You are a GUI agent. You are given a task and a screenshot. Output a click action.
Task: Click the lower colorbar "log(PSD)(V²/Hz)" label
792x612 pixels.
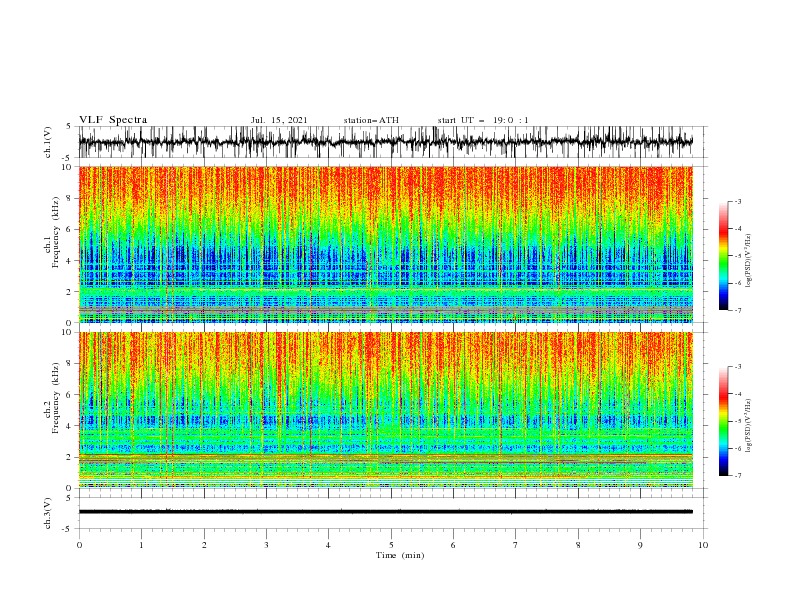(748, 426)
